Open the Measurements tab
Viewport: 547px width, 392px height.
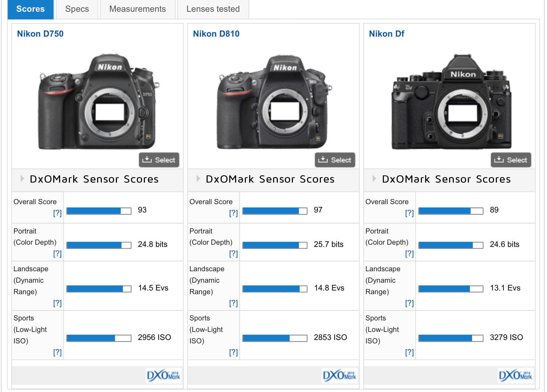point(137,9)
